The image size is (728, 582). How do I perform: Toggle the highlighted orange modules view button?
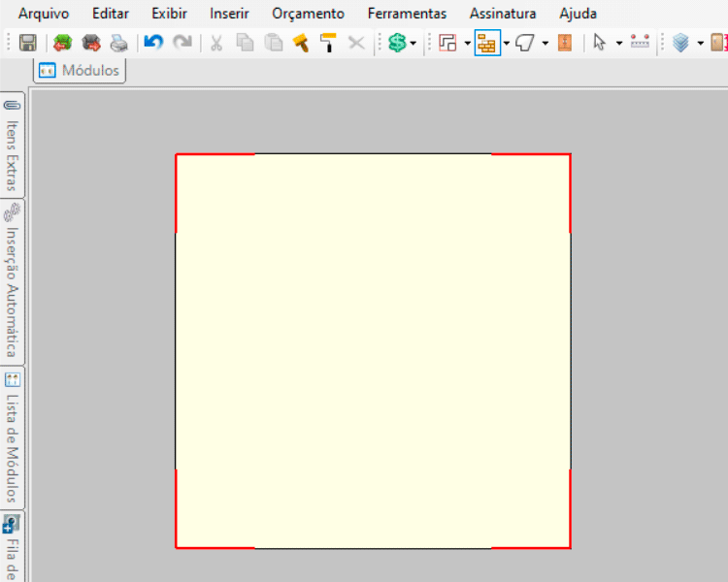tap(486, 43)
